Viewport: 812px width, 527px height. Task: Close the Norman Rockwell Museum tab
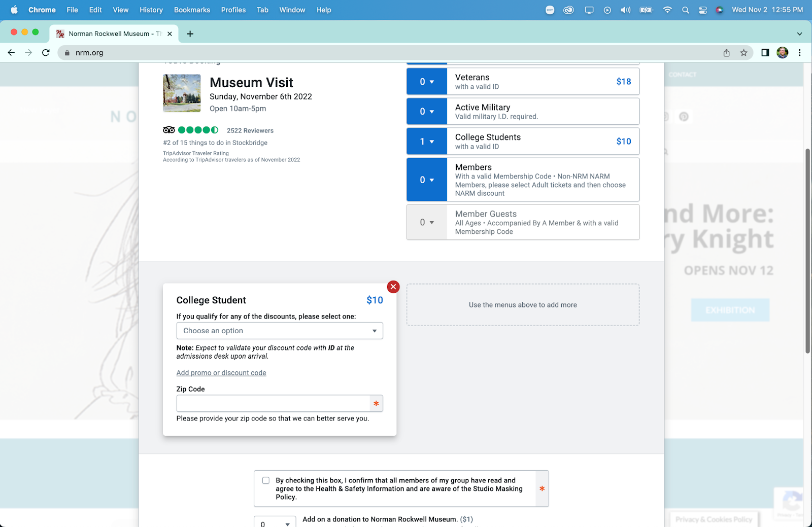pyautogui.click(x=170, y=34)
